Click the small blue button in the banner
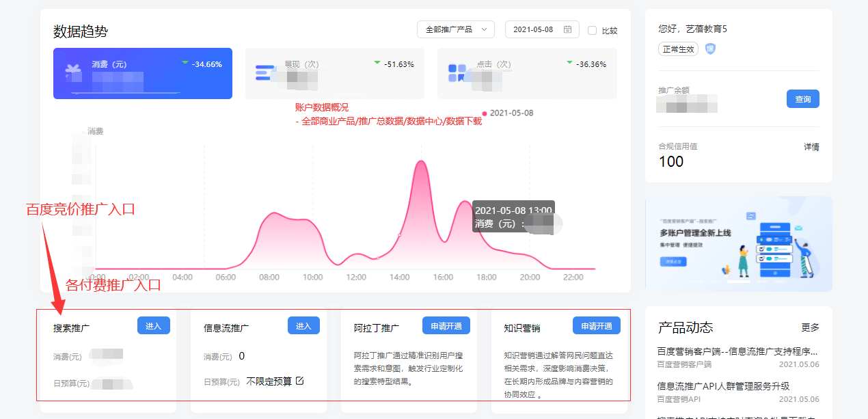The image size is (868, 419). pos(673,262)
